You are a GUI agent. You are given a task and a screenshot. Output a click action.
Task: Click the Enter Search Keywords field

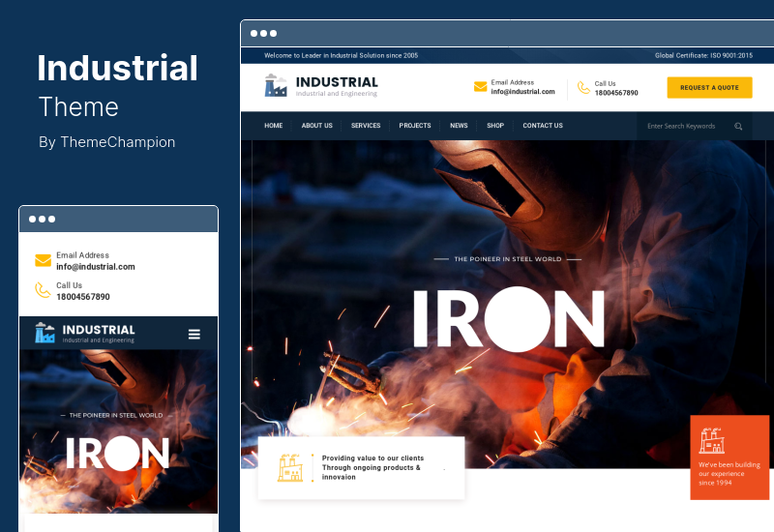(x=694, y=127)
